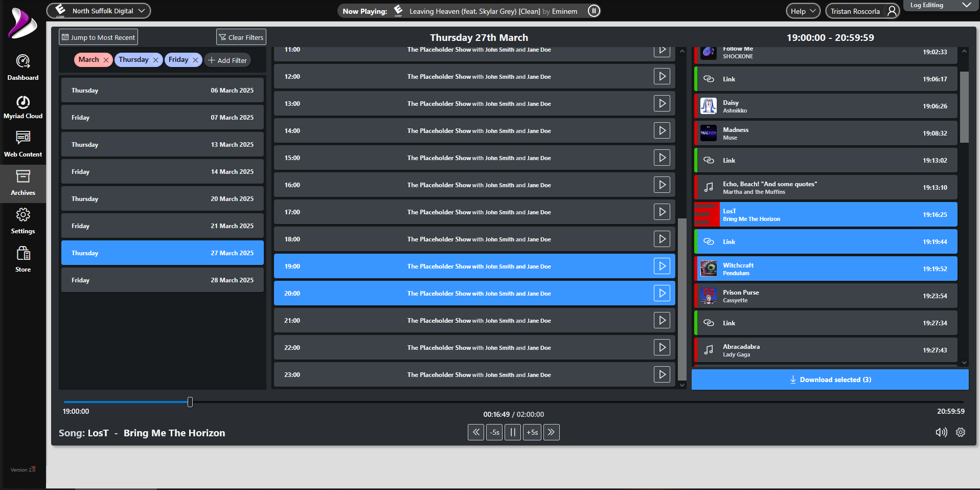Select the Link item at 19:13:02
The width and height of the screenshot is (980, 490).
[x=826, y=160]
